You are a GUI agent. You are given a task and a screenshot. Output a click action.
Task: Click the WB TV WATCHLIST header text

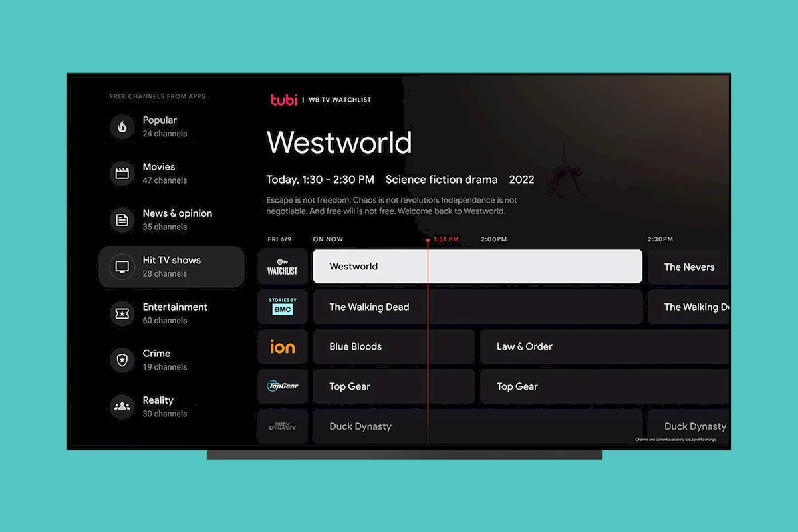(340, 100)
